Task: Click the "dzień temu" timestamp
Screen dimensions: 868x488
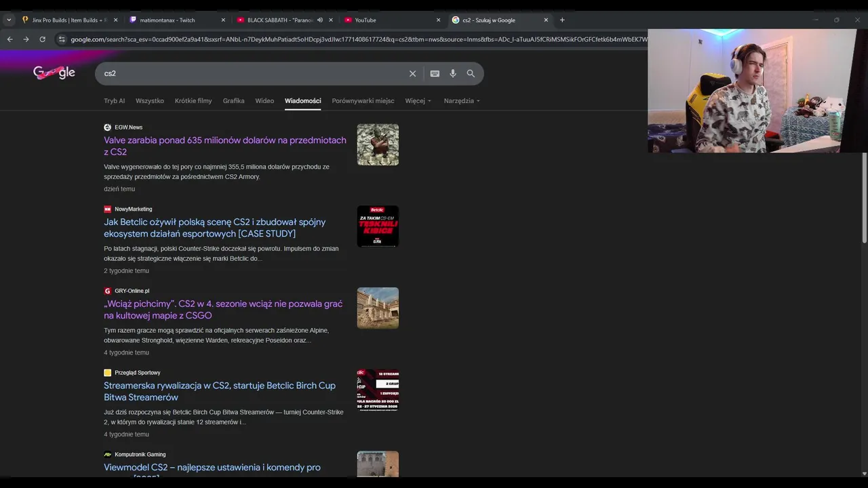Action: pyautogui.click(x=119, y=189)
